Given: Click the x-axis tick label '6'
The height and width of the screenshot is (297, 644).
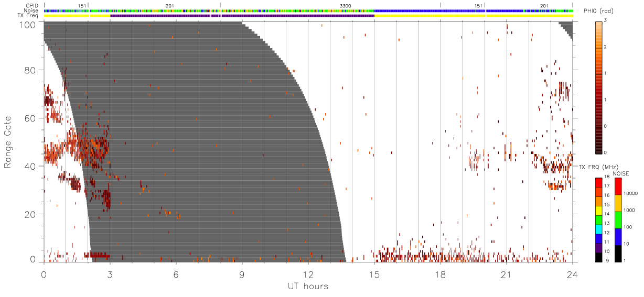Looking at the screenshot, I should coord(176,274).
